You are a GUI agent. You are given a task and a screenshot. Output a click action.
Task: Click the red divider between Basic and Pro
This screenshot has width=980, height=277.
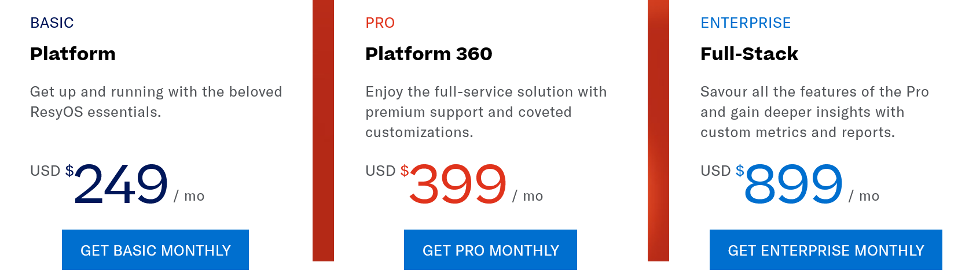click(x=323, y=131)
